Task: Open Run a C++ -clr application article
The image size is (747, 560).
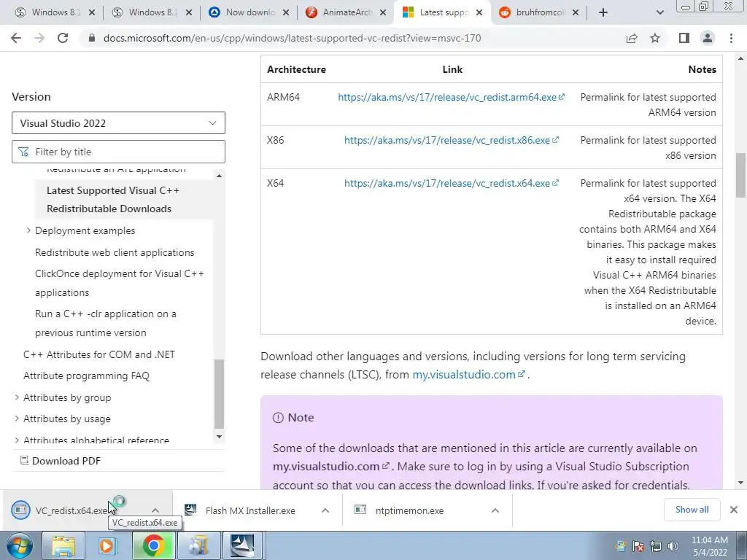Action: 106,323
